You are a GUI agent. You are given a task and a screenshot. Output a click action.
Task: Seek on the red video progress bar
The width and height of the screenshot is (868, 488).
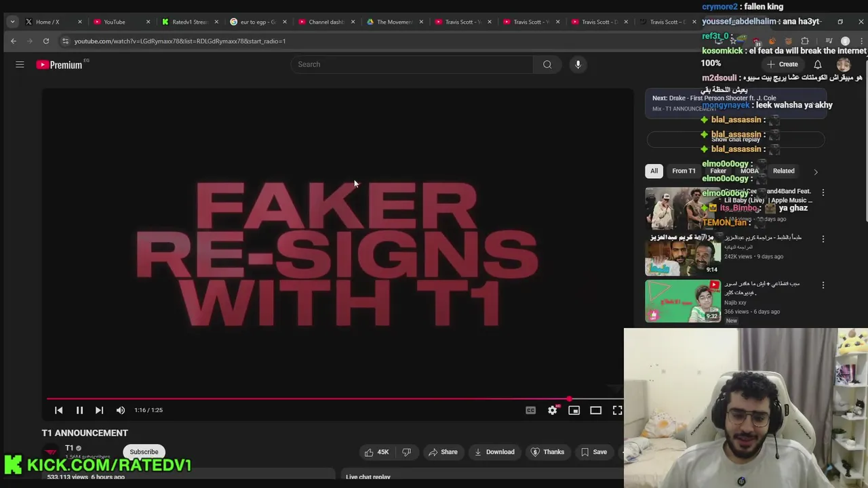(x=334, y=399)
